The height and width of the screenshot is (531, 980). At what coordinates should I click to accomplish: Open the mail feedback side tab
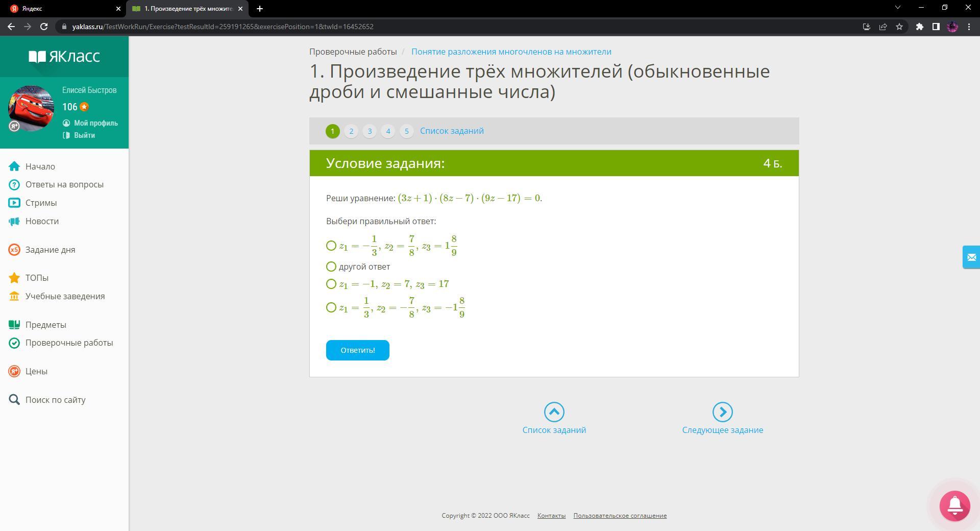tap(971, 257)
